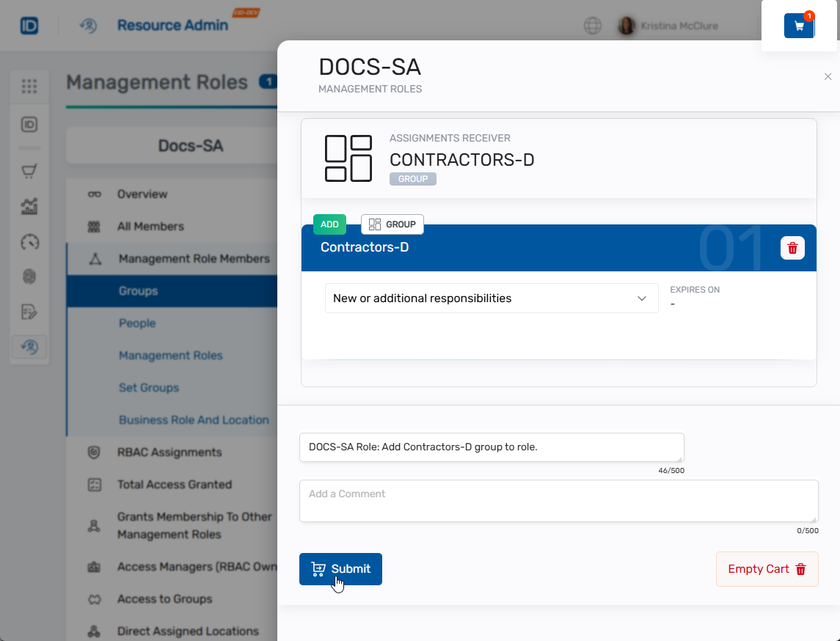Open the apps grid icon in sidebar
The image size is (840, 641).
click(29, 87)
